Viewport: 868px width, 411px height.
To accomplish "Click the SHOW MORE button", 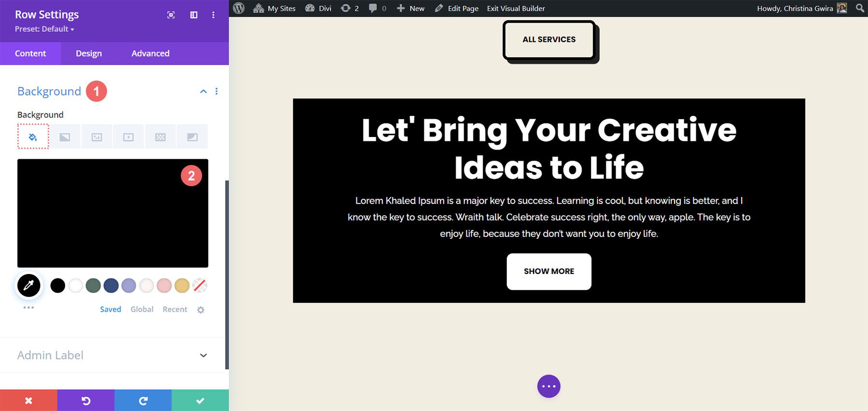I will pos(549,272).
